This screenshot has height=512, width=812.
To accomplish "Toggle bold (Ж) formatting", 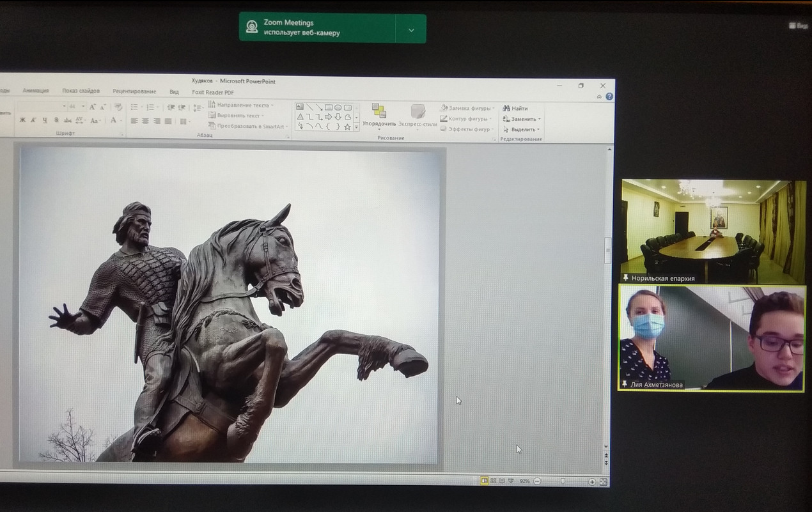I will tap(22, 120).
